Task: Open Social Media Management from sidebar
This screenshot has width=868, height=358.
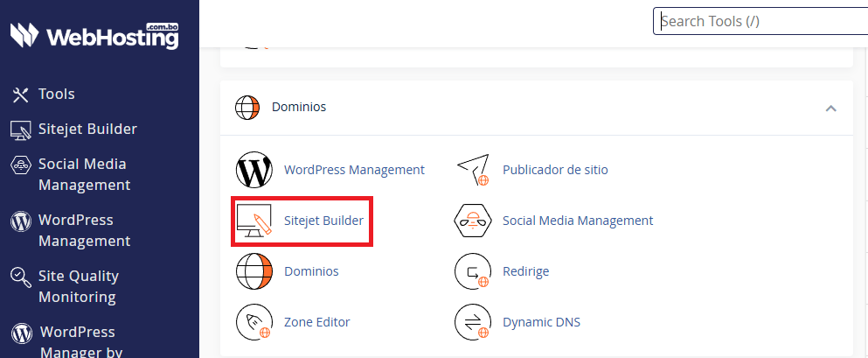Action: [x=84, y=174]
